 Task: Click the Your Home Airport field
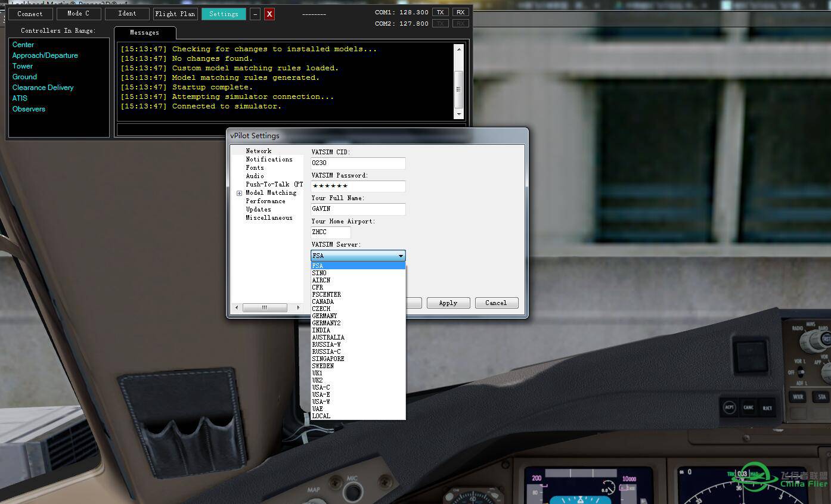331,232
